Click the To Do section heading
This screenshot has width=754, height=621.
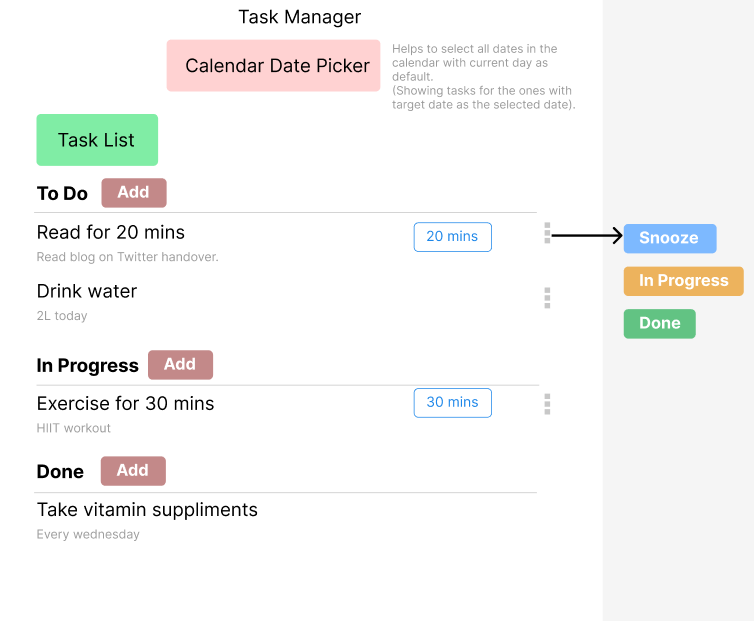tap(62, 193)
